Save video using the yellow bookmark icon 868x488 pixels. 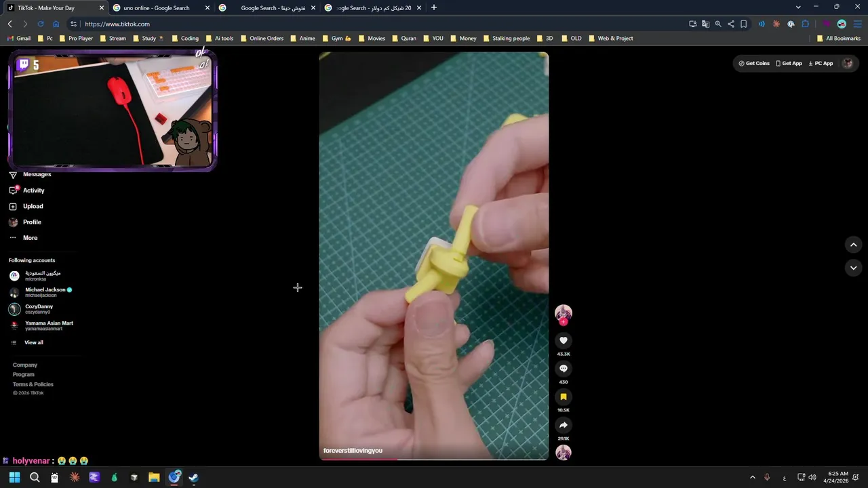click(564, 397)
